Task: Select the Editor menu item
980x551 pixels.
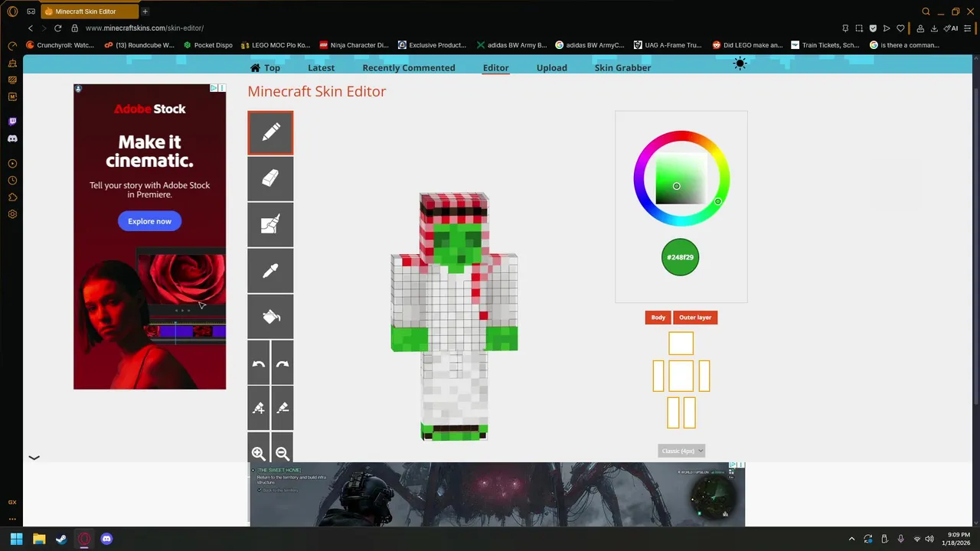Action: click(495, 67)
